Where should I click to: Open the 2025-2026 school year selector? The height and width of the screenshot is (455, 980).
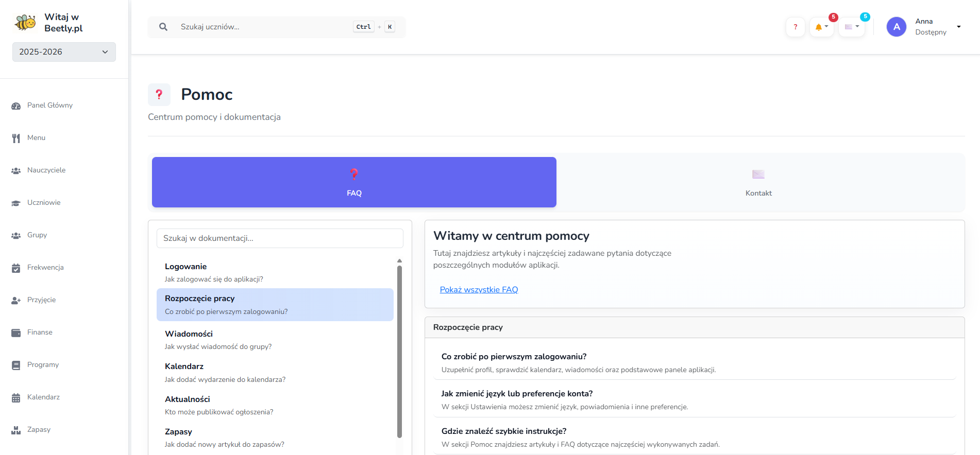(x=64, y=52)
